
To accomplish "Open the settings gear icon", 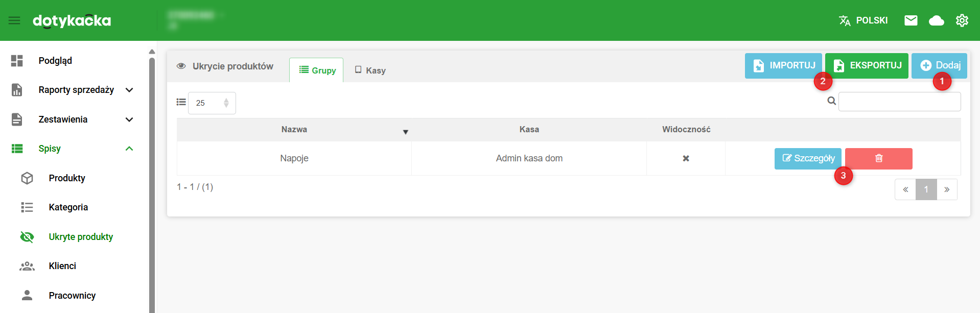I will (962, 20).
